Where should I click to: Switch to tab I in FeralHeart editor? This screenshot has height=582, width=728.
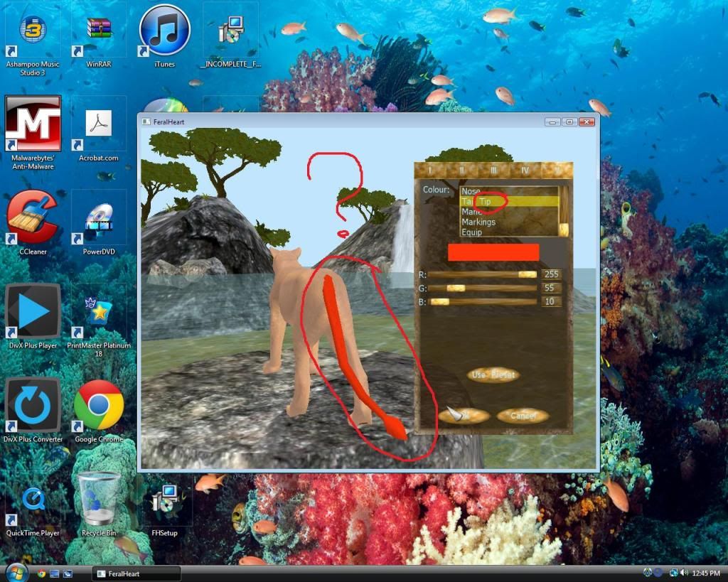pos(430,171)
